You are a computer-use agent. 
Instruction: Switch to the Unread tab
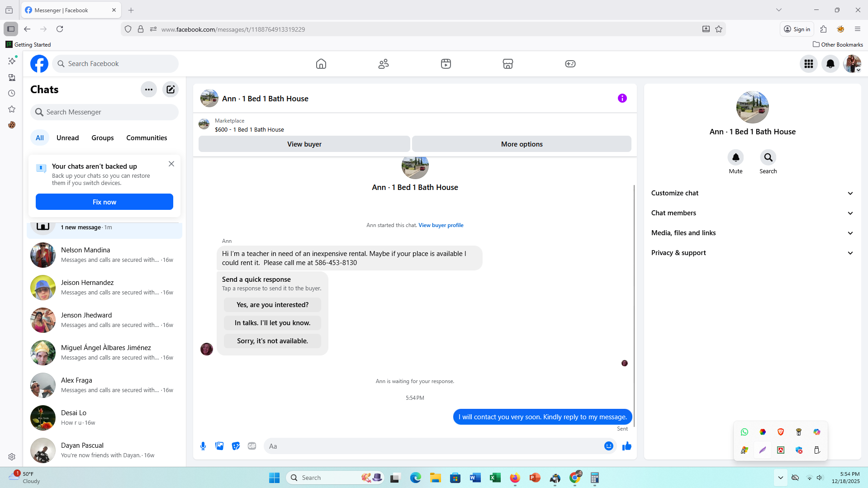pyautogui.click(x=68, y=138)
